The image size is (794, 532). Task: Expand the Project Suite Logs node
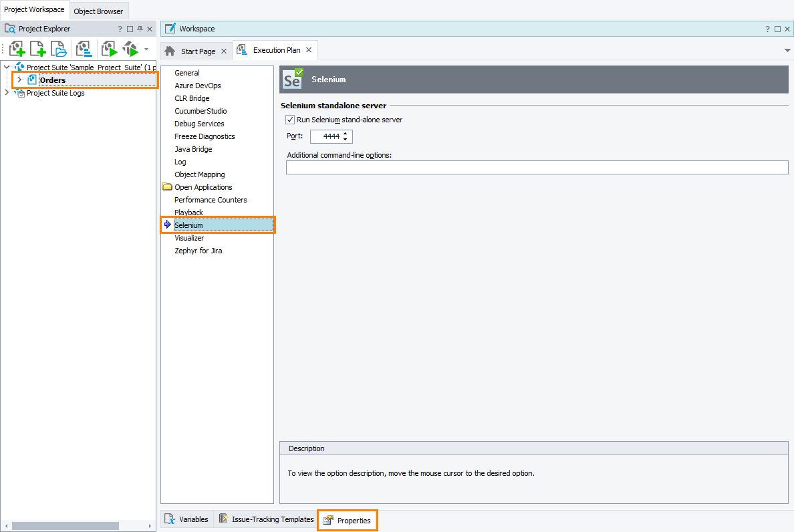click(6, 93)
